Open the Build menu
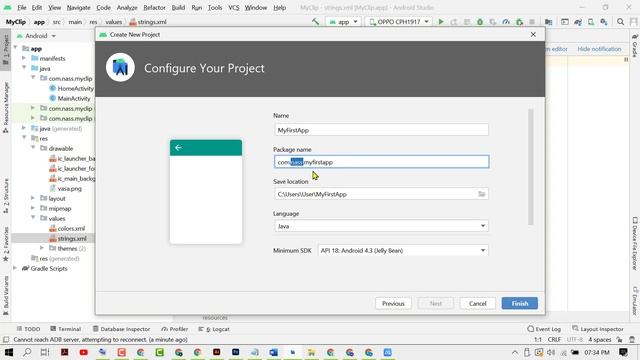The width and height of the screenshot is (640, 360). [x=178, y=7]
